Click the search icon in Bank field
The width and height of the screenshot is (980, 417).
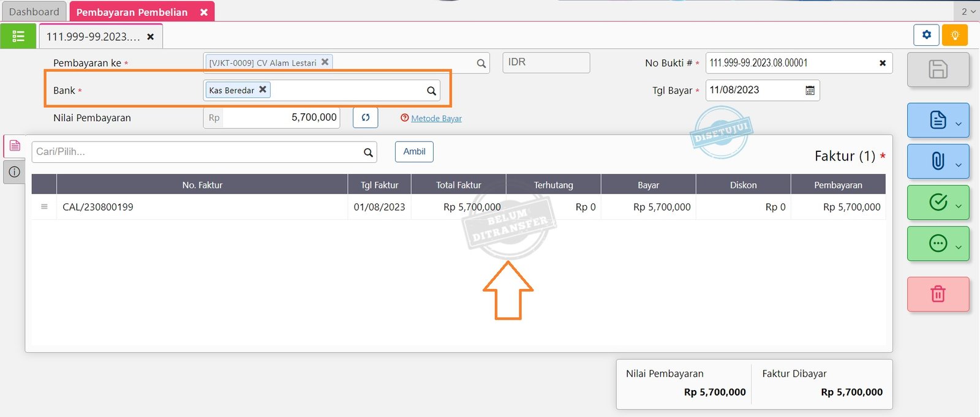(431, 91)
